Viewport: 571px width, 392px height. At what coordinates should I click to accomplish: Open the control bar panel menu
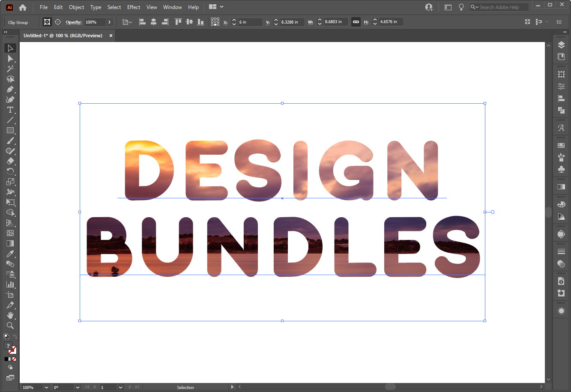(559, 22)
